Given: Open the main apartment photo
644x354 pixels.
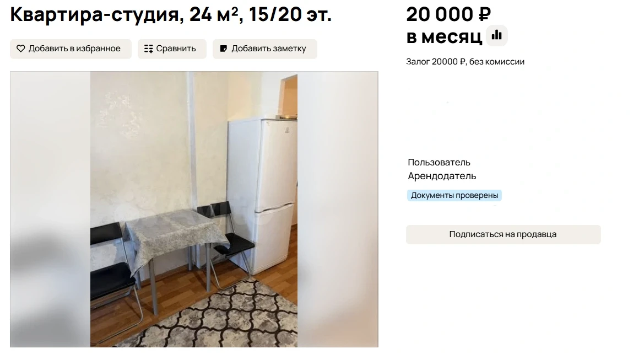Looking at the screenshot, I should (x=194, y=210).
